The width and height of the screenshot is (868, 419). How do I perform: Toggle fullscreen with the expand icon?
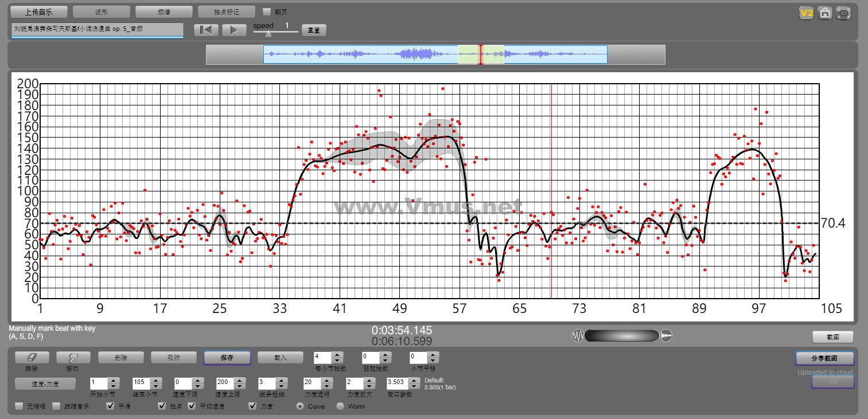tap(843, 13)
